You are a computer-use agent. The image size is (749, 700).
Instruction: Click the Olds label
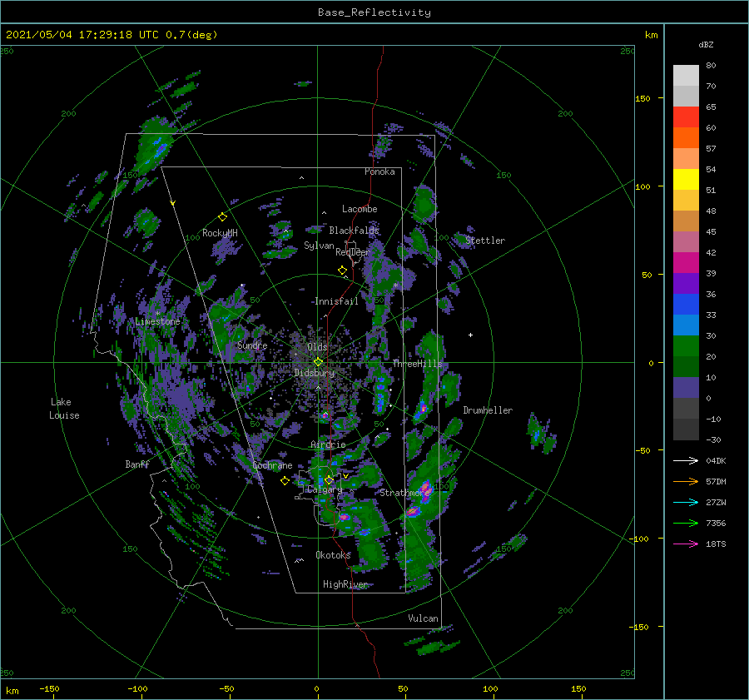point(317,347)
